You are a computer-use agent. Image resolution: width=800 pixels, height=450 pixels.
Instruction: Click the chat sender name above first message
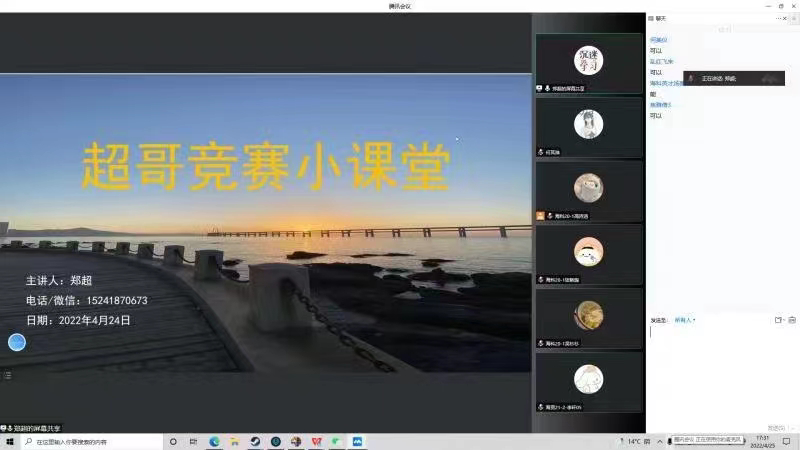coord(658,40)
